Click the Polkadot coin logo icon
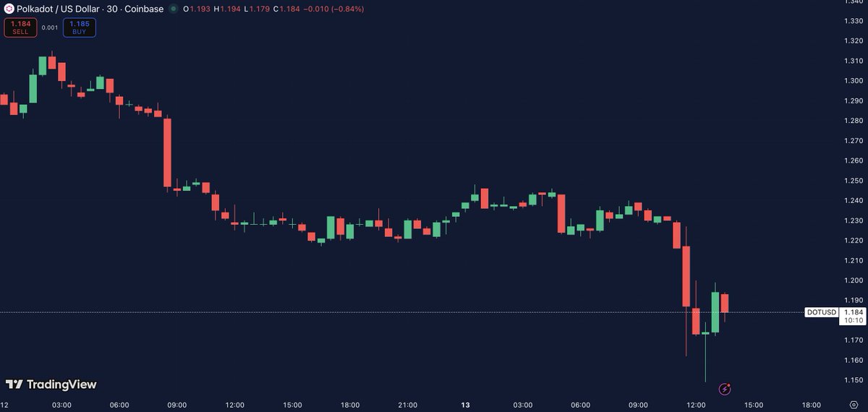The image size is (868, 412). (x=9, y=9)
